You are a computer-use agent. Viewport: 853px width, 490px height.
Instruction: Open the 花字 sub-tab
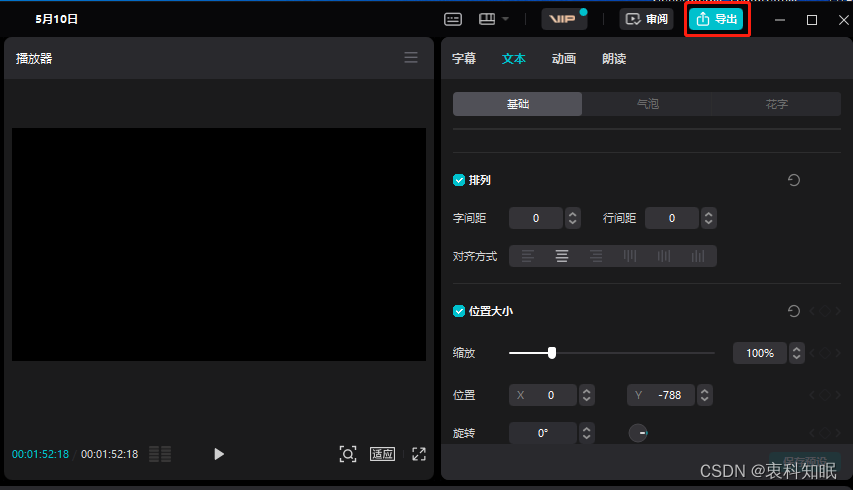(x=776, y=104)
